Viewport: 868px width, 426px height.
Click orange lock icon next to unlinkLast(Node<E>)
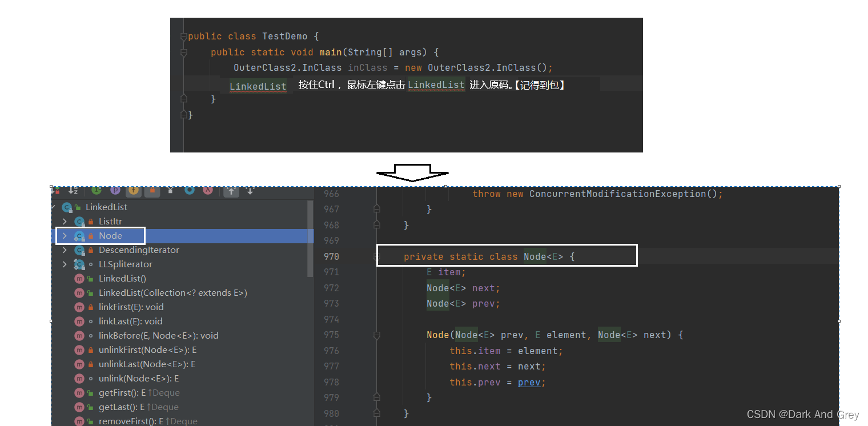coord(90,364)
